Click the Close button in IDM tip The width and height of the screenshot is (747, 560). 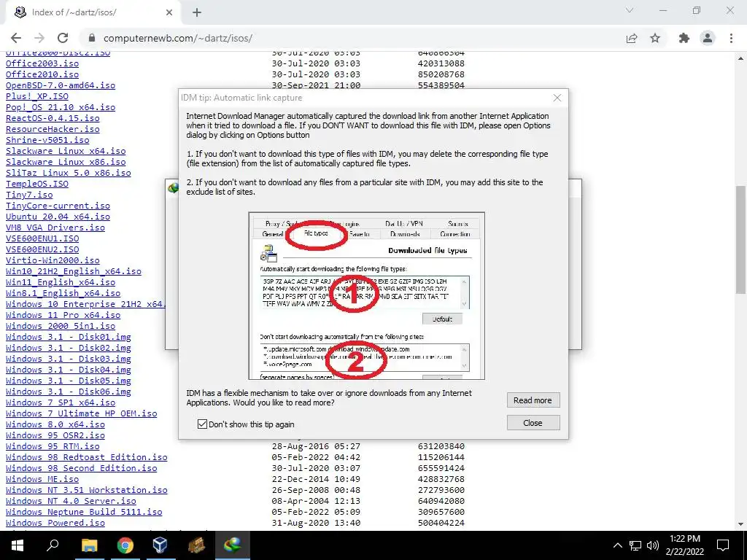pyautogui.click(x=533, y=423)
